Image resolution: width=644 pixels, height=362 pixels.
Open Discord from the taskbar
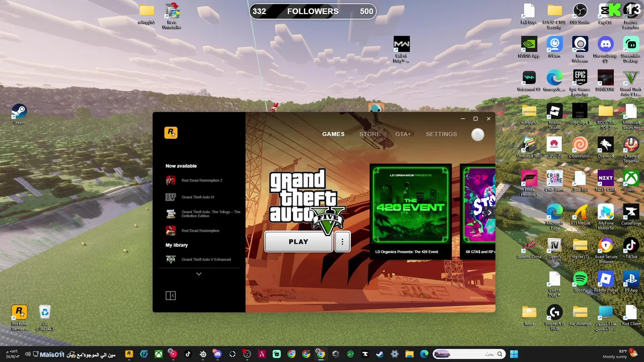[x=217, y=354]
